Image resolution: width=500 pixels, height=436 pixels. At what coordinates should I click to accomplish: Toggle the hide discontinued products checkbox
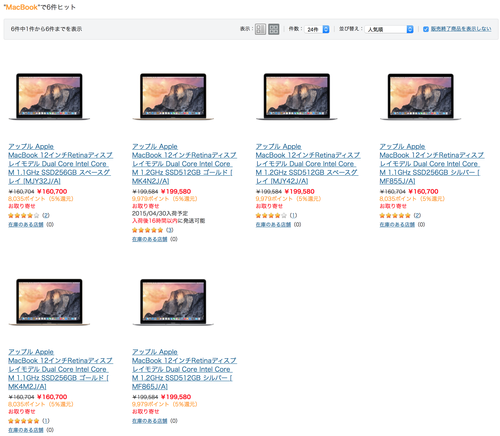426,29
